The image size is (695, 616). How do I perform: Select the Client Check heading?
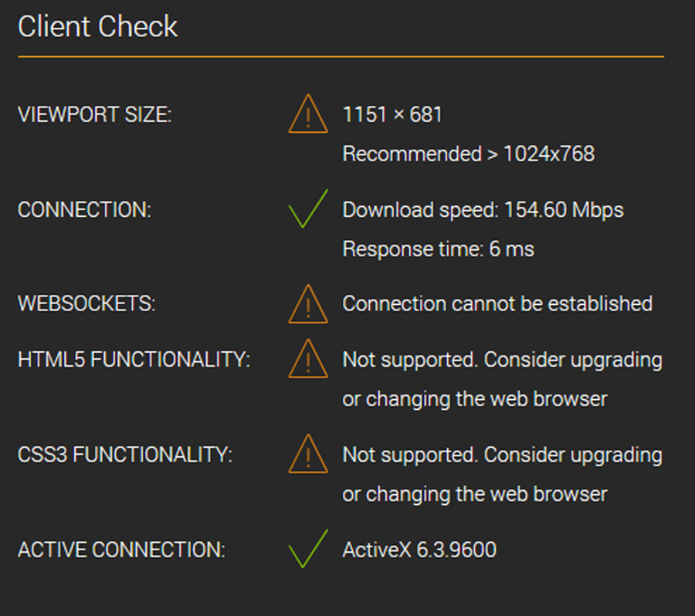97,26
